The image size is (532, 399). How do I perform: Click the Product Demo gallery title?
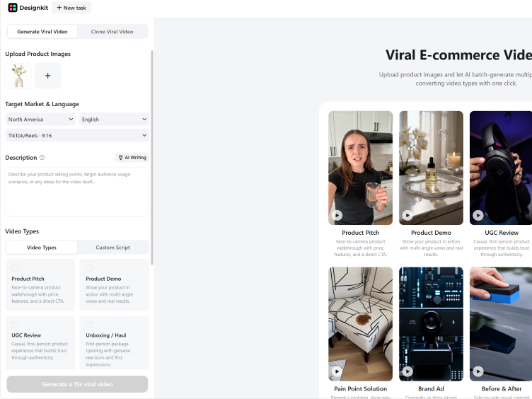(x=431, y=233)
